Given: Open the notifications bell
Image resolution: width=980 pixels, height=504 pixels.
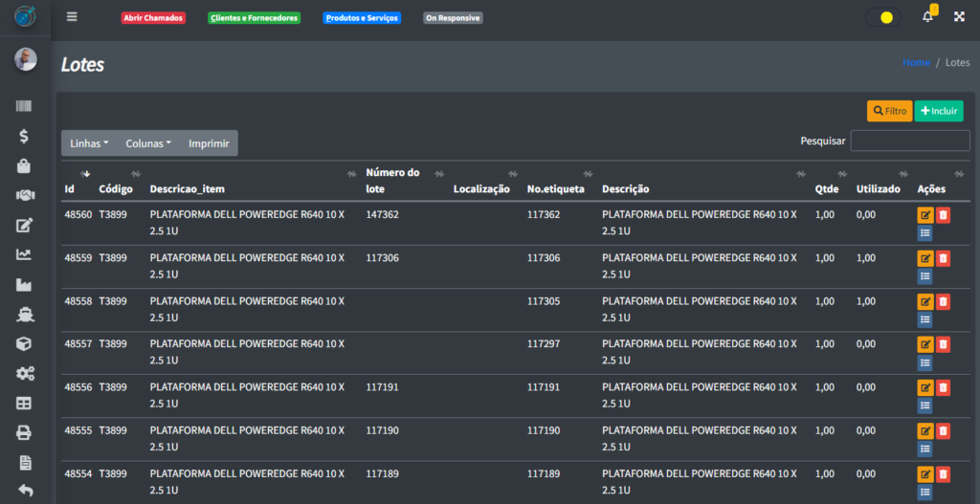Looking at the screenshot, I should pyautogui.click(x=927, y=17).
